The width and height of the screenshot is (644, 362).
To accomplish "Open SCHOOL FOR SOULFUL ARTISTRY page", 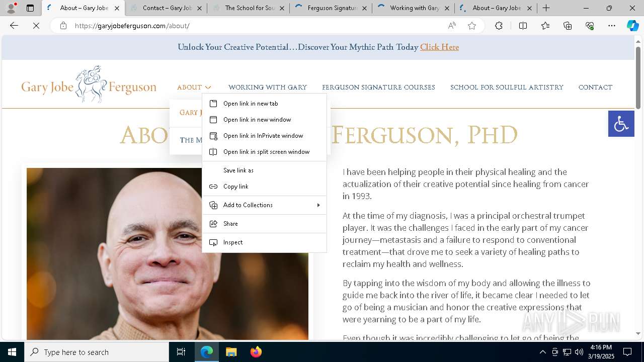I will tap(507, 87).
